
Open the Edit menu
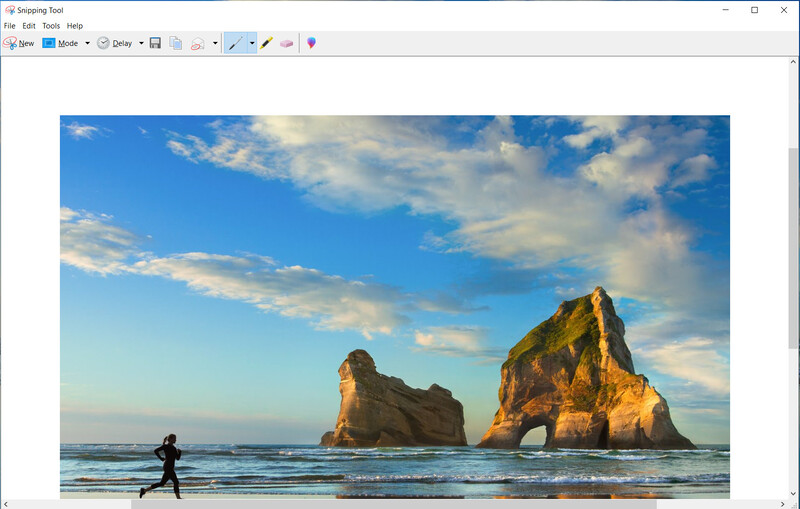pyautogui.click(x=29, y=26)
